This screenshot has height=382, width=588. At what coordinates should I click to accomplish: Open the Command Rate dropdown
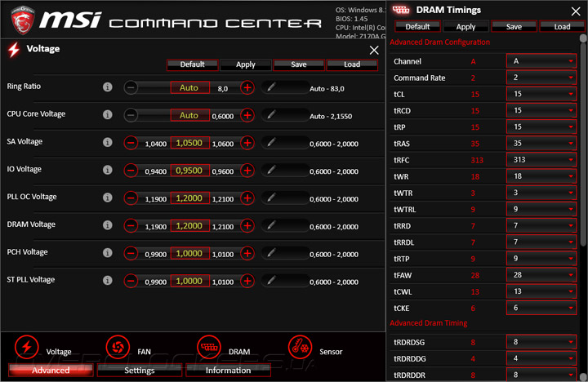tap(541, 78)
